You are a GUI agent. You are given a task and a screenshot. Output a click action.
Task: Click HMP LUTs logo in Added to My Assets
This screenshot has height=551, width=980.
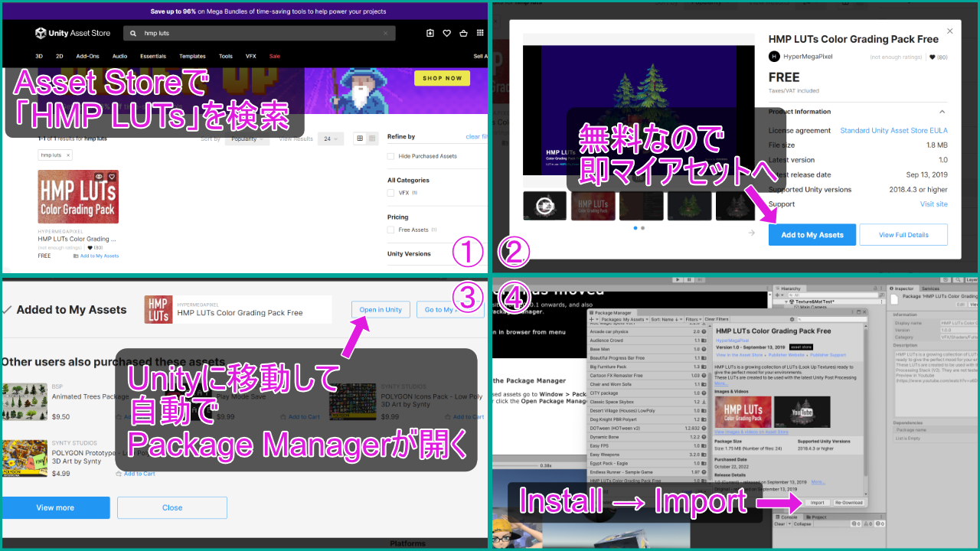click(x=158, y=309)
